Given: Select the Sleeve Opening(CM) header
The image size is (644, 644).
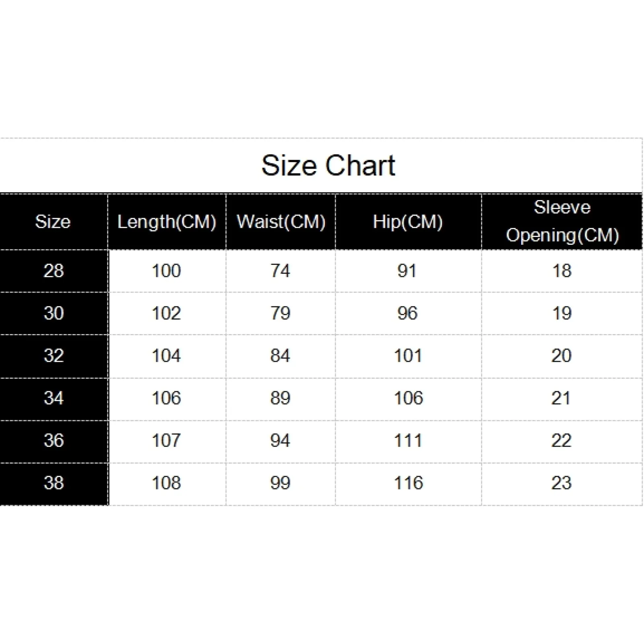Looking at the screenshot, I should click(562, 221).
